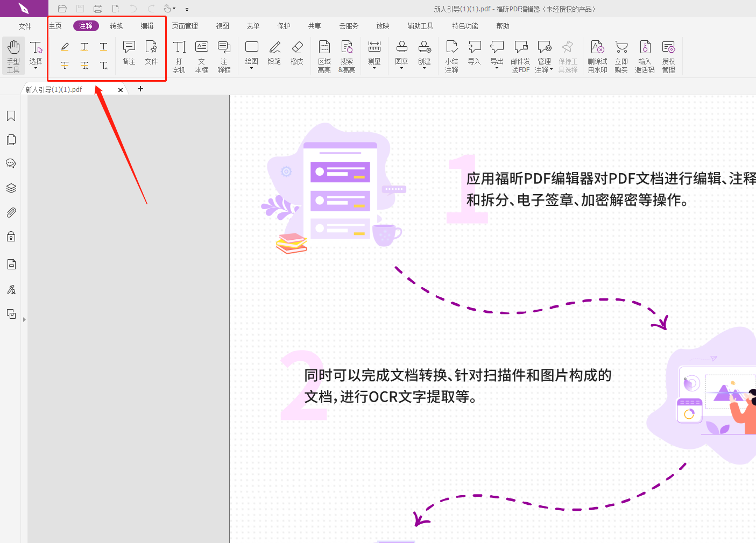
Task: Switch to the 主页 tab
Action: [55, 26]
